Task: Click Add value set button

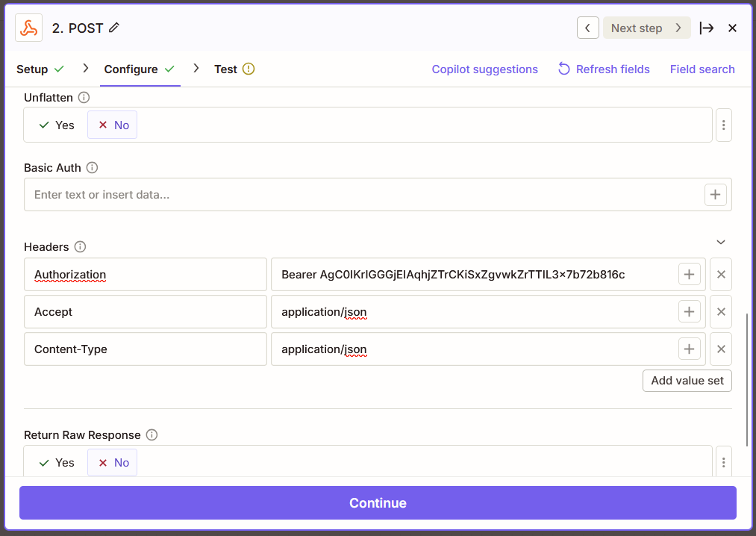Action: pos(687,381)
